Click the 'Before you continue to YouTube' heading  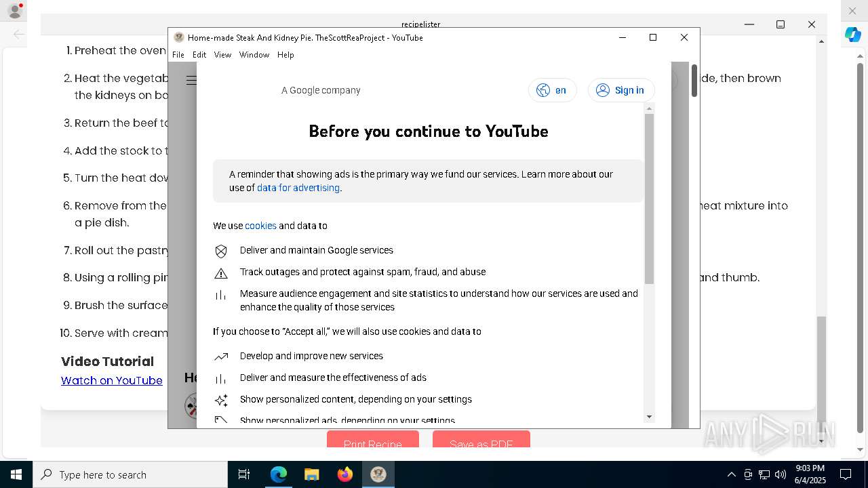429,131
